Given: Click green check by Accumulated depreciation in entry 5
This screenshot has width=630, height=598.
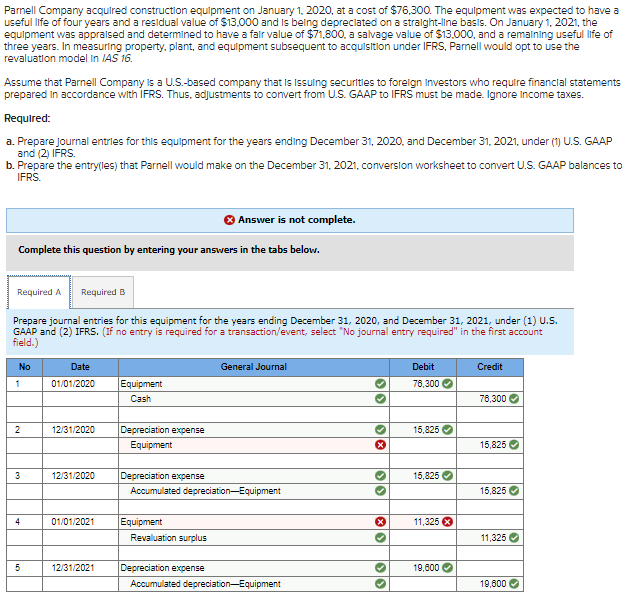Looking at the screenshot, I should [380, 584].
